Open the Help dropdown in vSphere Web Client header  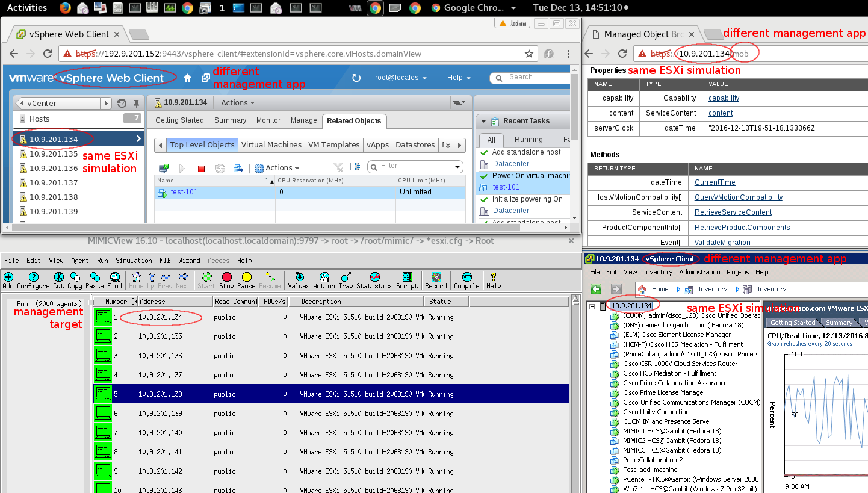458,78
